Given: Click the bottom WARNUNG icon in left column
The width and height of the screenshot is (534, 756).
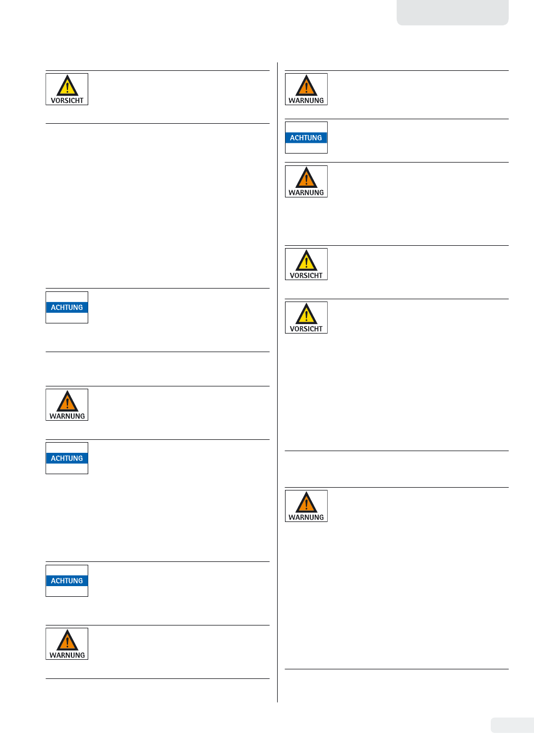Looking at the screenshot, I should pos(67,643).
